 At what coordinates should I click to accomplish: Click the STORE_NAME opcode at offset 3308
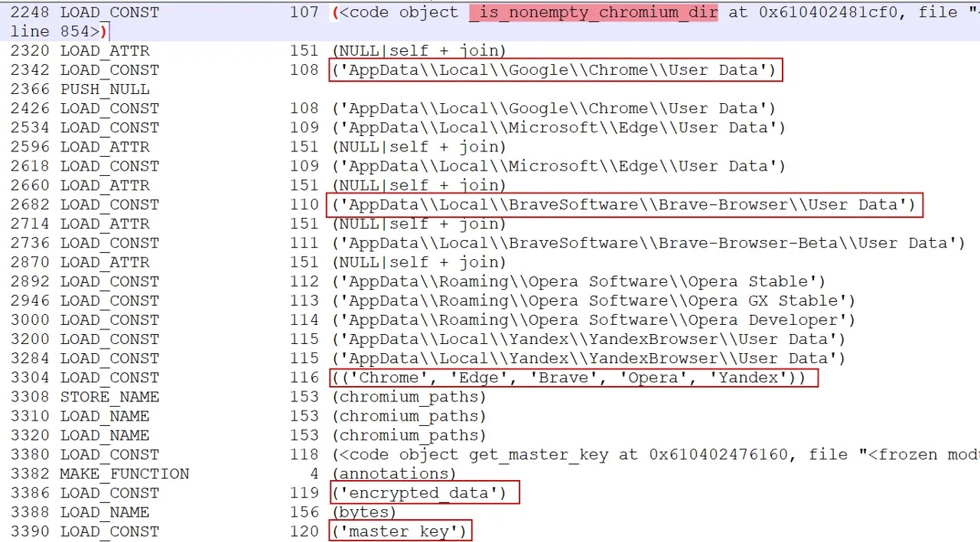(110, 397)
